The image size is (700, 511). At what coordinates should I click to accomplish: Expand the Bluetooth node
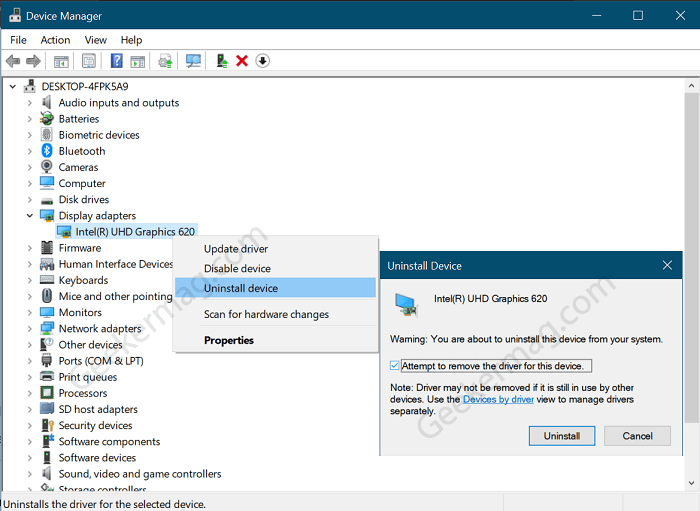pyautogui.click(x=29, y=151)
